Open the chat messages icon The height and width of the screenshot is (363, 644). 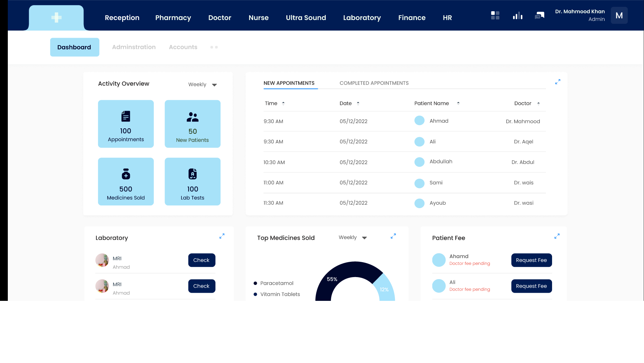coord(539,16)
